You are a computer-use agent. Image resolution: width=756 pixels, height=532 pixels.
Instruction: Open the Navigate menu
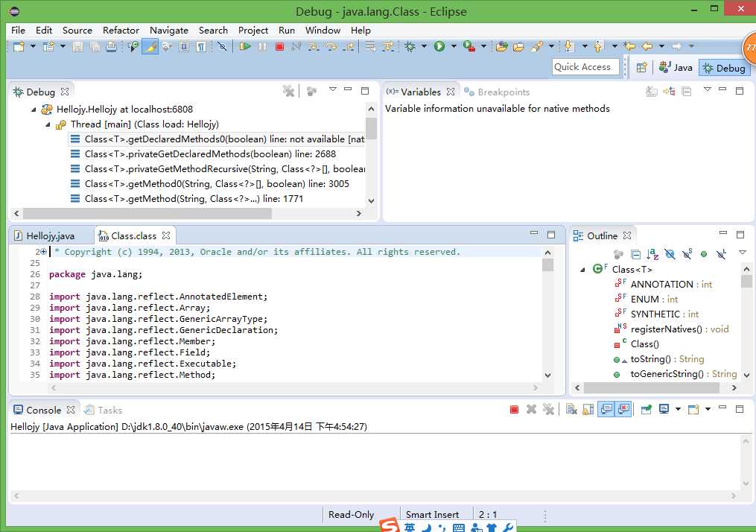169,31
